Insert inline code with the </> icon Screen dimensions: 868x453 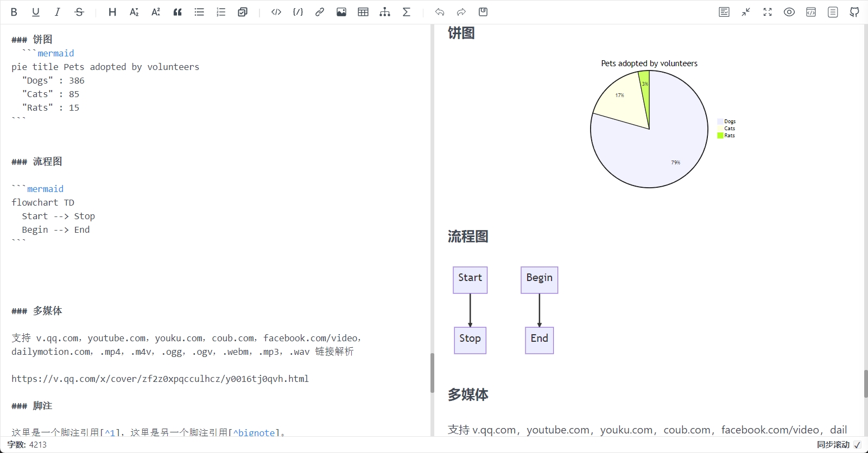click(x=276, y=12)
